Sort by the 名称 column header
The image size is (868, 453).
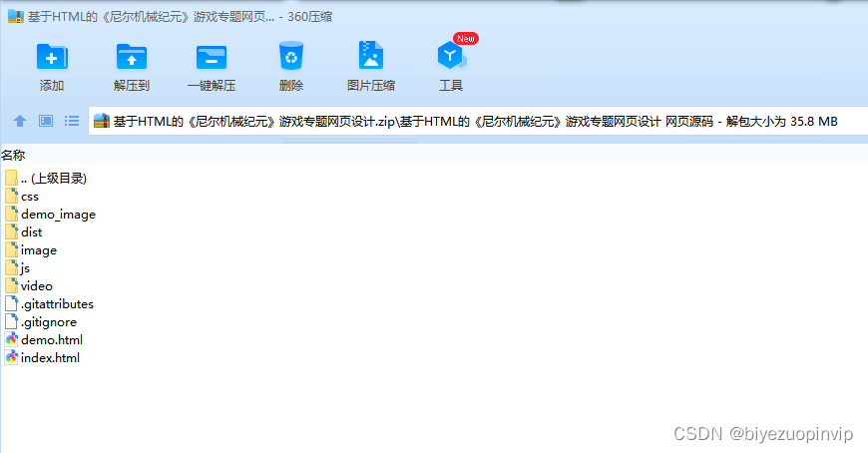(x=13, y=155)
